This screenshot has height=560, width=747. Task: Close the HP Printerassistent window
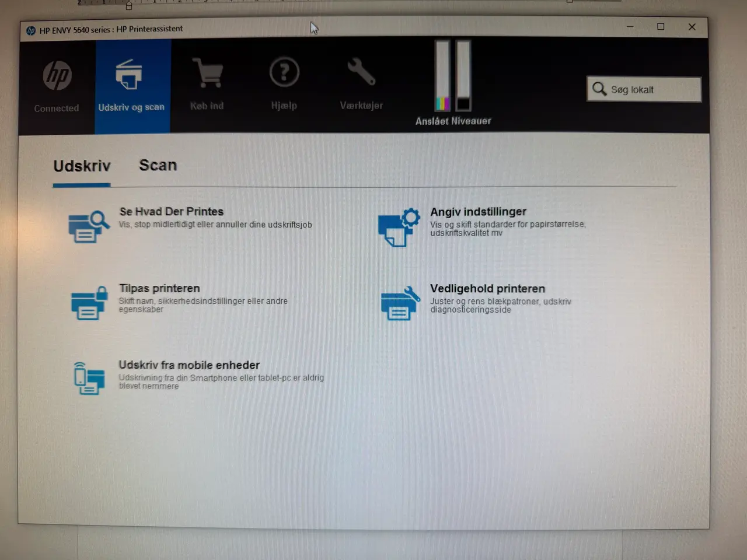coord(692,26)
